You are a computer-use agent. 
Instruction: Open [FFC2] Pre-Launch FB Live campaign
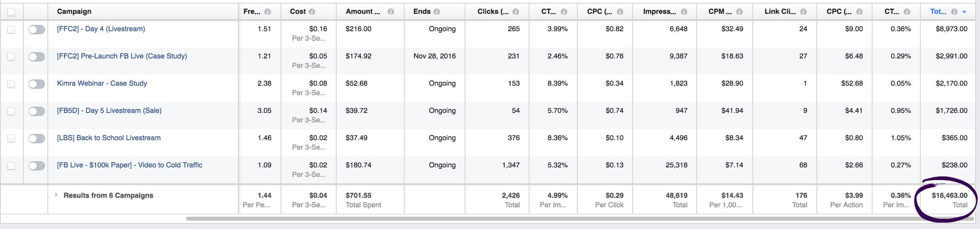pyautogui.click(x=122, y=56)
